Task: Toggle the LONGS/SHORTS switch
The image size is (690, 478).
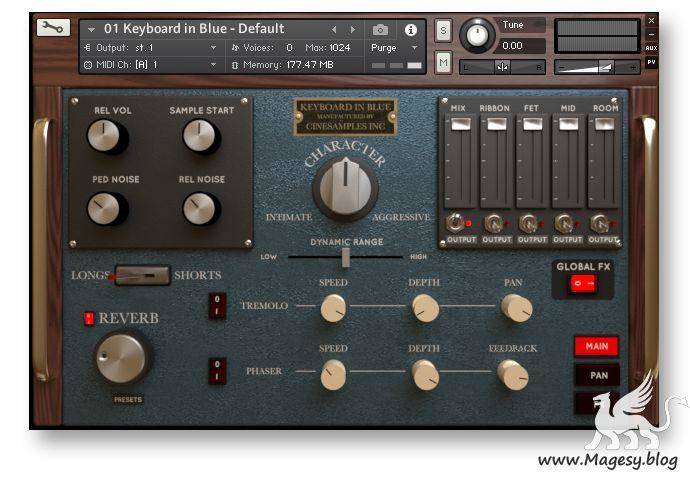Action: coord(142,276)
